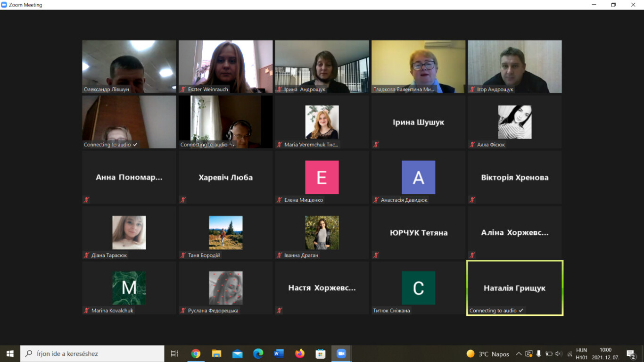Open Microsoft Edge from the taskbar
The height and width of the screenshot is (362, 644).
click(x=258, y=354)
